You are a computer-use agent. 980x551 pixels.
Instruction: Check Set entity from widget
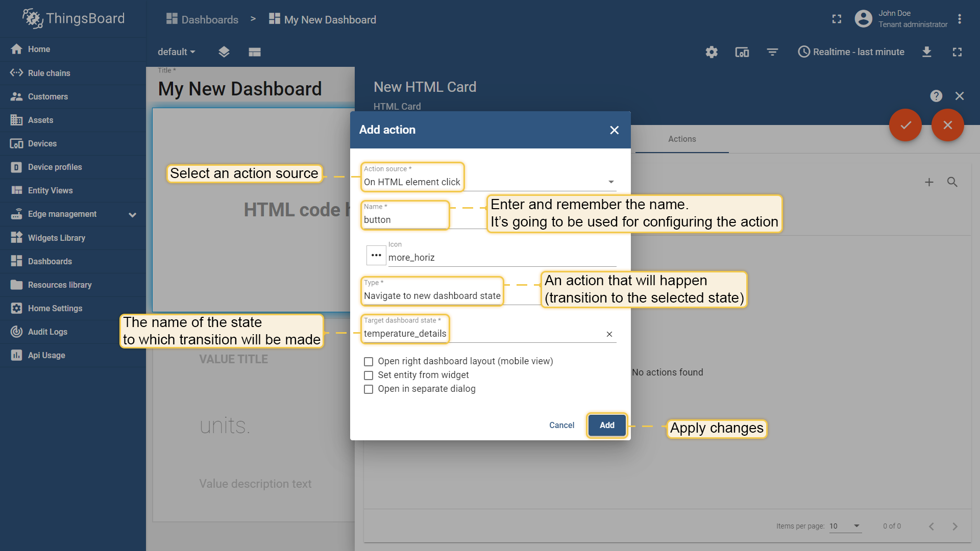[x=369, y=375]
